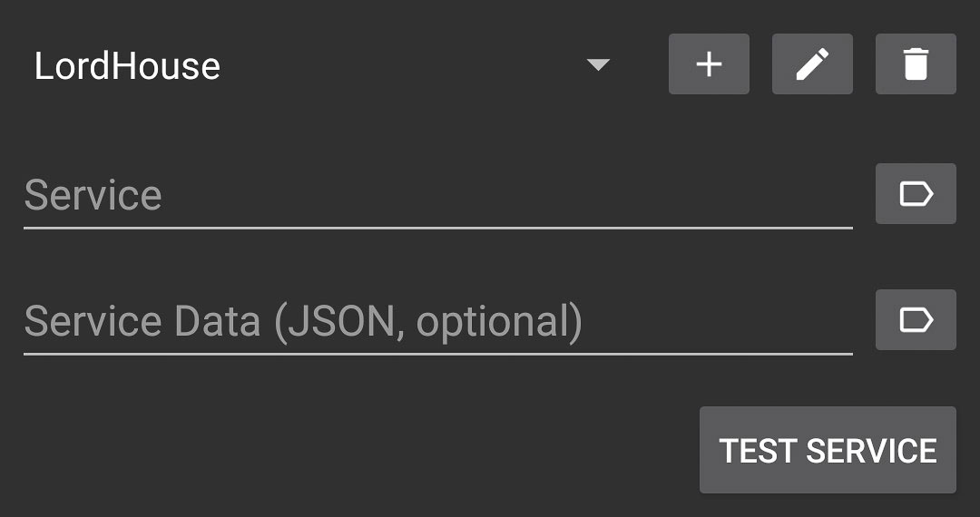Select the LordHouse server name
This screenshot has width=980, height=517.
coord(127,66)
